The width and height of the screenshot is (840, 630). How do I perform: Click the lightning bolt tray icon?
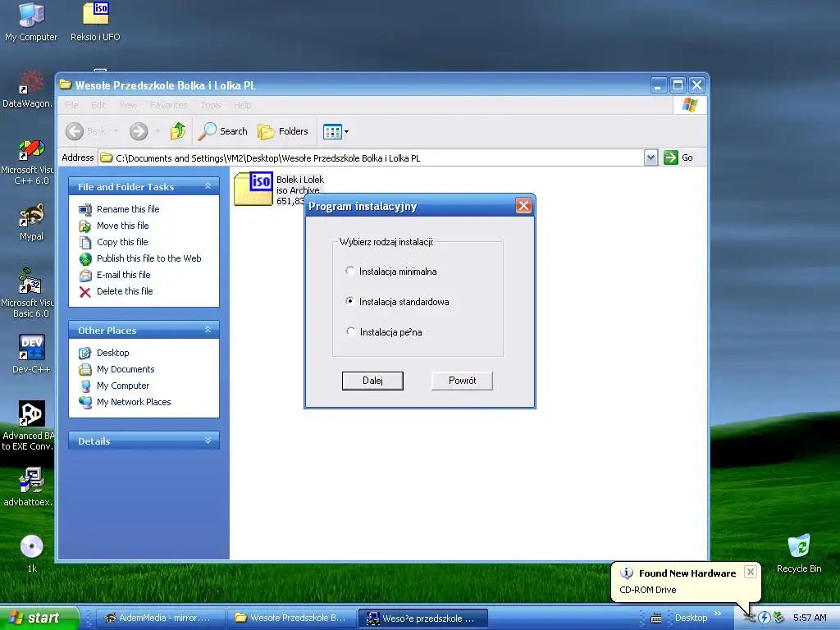tap(765, 618)
